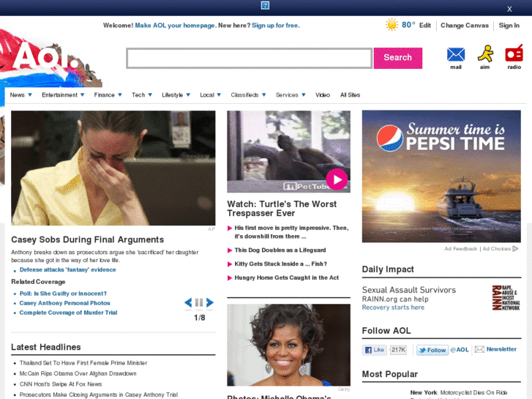Click Sign In link
Image resolution: width=532 pixels, height=399 pixels.
pyautogui.click(x=509, y=26)
